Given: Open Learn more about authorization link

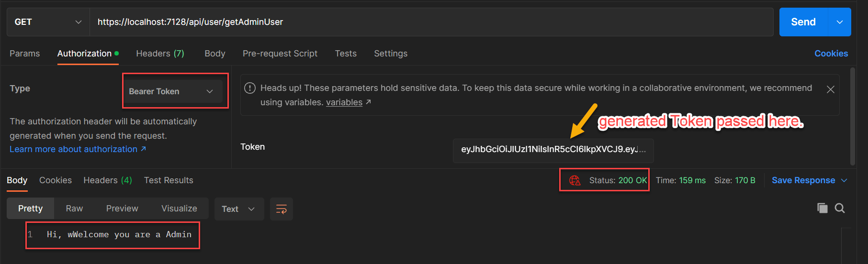Looking at the screenshot, I should (x=78, y=149).
